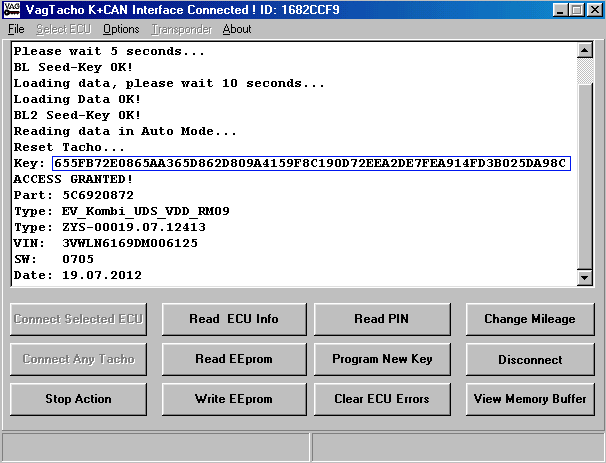Image resolution: width=606 pixels, height=463 pixels.
Task: Click the Read PIN button
Action: (x=382, y=319)
